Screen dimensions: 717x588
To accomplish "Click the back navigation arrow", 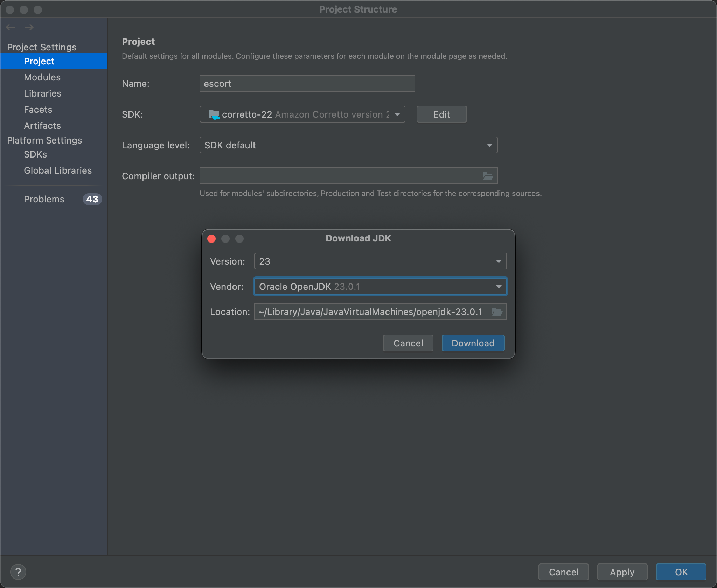I will coord(10,27).
